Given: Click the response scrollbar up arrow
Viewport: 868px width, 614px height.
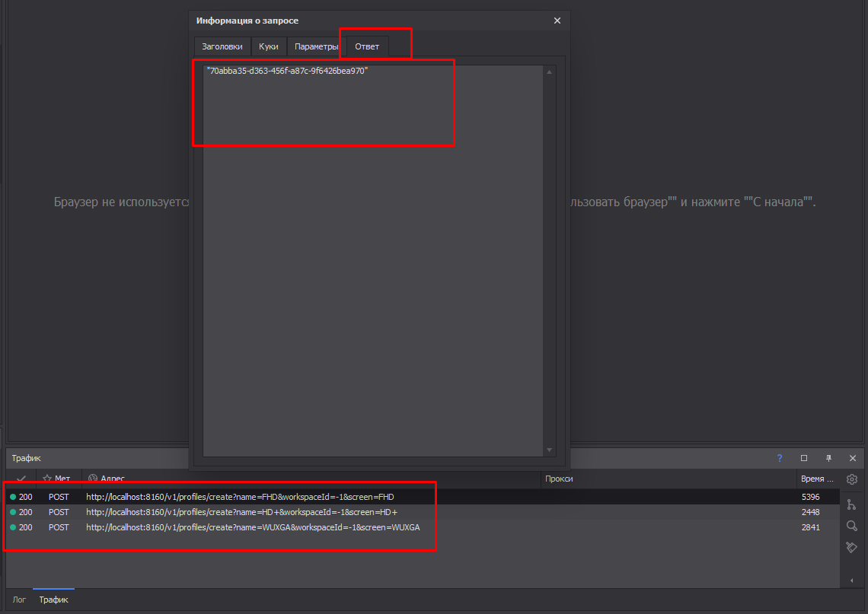Looking at the screenshot, I should (x=549, y=72).
